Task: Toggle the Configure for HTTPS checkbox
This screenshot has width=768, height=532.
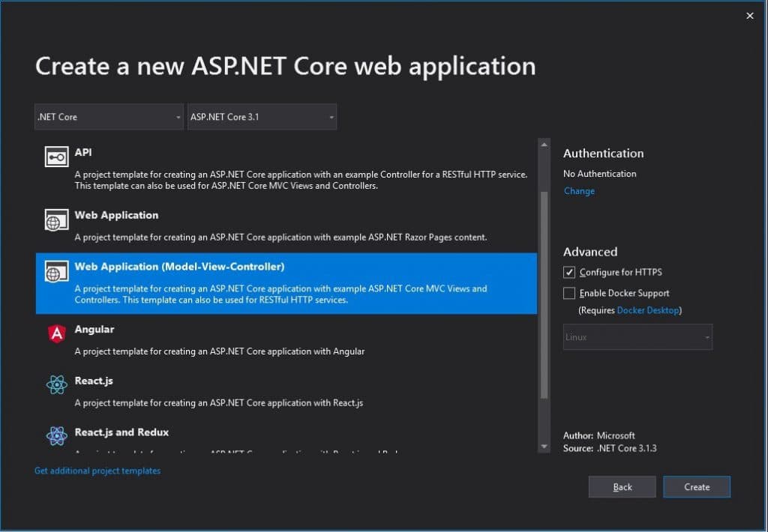Action: [x=568, y=272]
